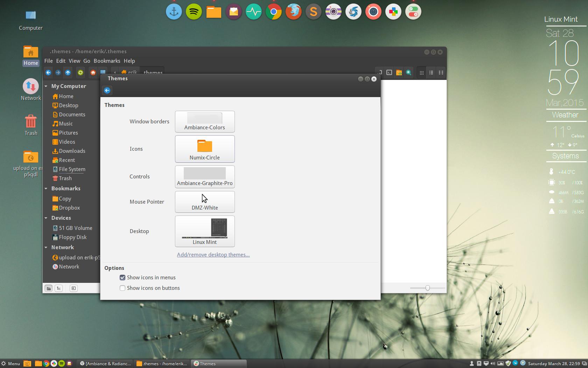Screen dimensions: 588x368
Task: Collapse the Devices sidebar section
Action: pyautogui.click(x=46, y=218)
